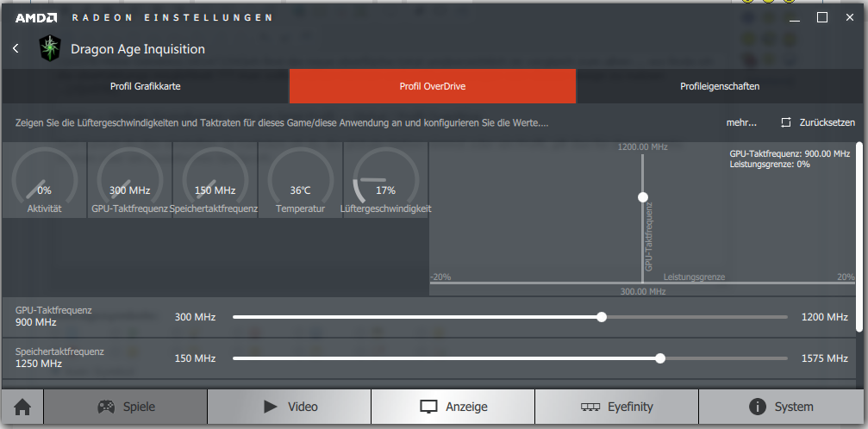Screen dimensions: 868x429
Task: Open the Anzeige section
Action: point(453,407)
